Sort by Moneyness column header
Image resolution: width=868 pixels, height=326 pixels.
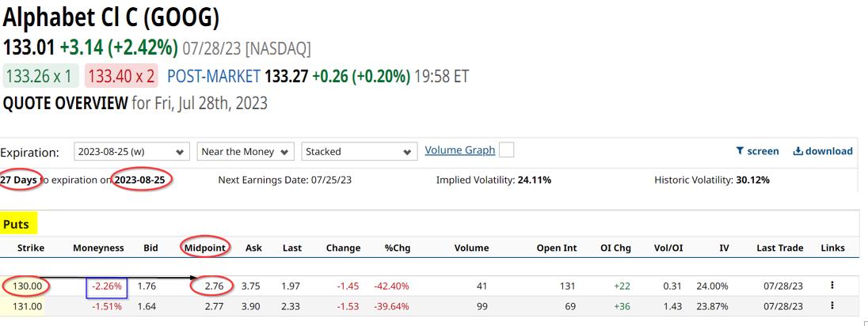click(98, 248)
